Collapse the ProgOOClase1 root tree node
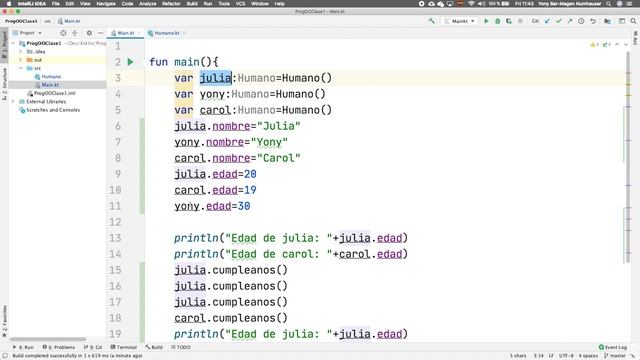 click(x=13, y=43)
